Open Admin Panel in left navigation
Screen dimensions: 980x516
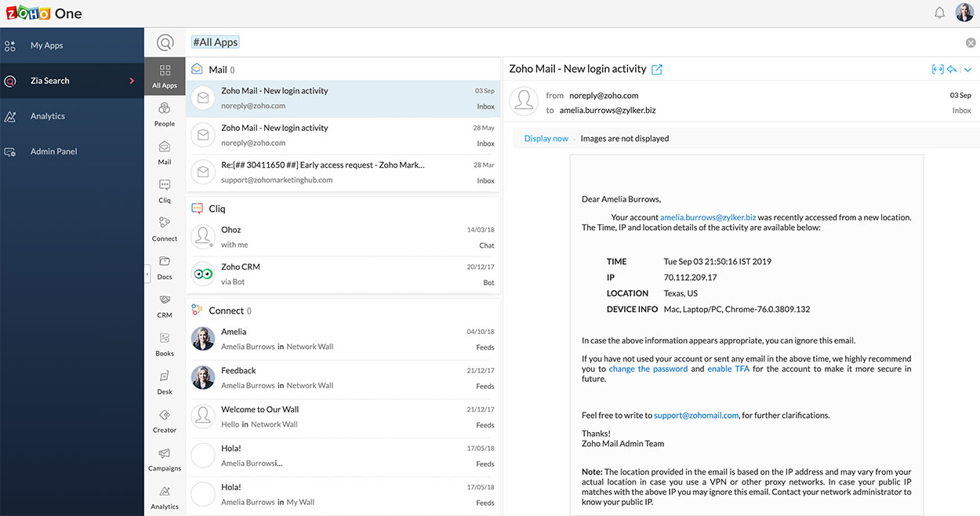pos(72,151)
